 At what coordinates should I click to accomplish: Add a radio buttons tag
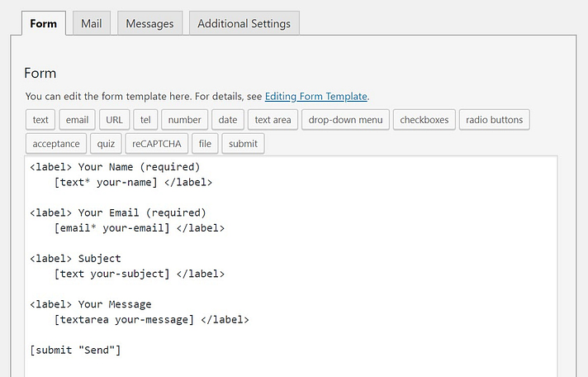pyautogui.click(x=494, y=120)
